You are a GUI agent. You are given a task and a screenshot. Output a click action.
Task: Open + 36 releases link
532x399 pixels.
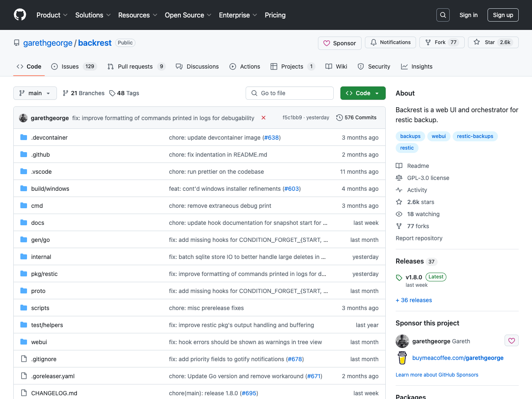[x=414, y=300]
